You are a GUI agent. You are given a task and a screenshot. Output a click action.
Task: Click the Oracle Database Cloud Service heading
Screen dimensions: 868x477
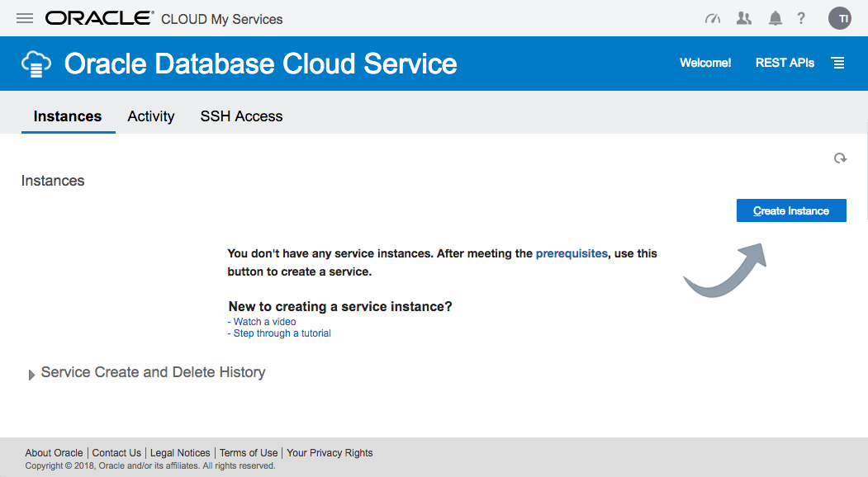coord(260,64)
